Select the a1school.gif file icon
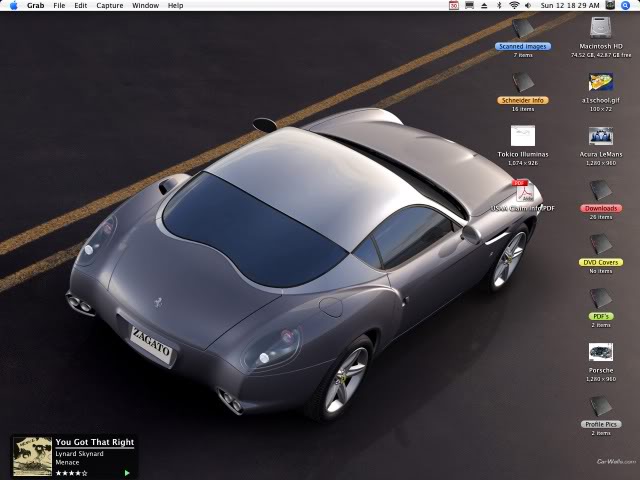This screenshot has height=480, width=640. [601, 82]
